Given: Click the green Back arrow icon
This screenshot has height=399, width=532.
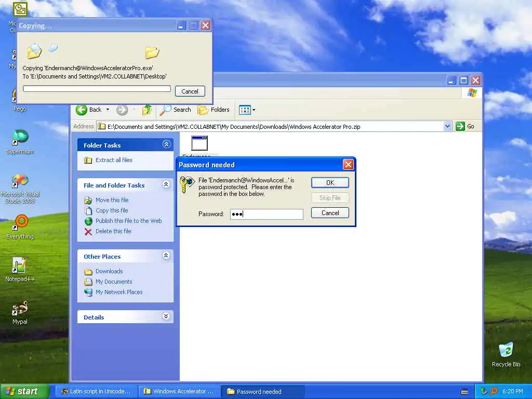Looking at the screenshot, I should click(x=82, y=110).
